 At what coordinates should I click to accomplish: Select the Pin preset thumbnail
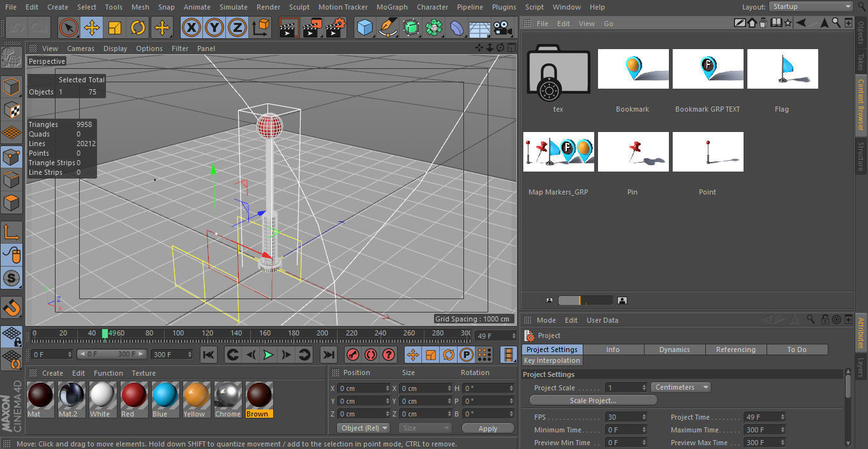[x=633, y=152]
